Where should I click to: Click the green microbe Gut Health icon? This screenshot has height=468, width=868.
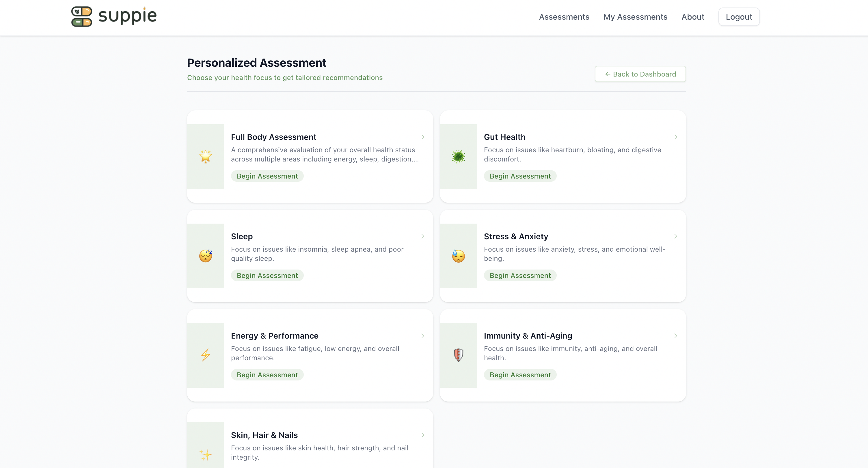[x=458, y=157]
